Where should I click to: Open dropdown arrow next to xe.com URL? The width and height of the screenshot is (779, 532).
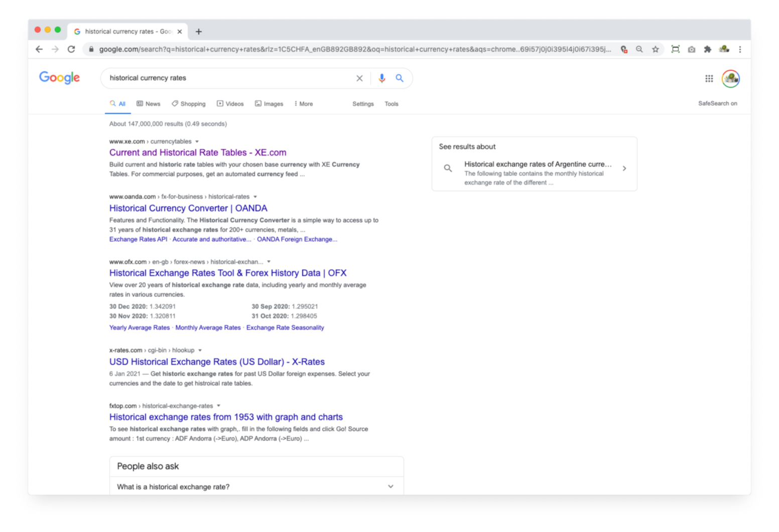[197, 142]
